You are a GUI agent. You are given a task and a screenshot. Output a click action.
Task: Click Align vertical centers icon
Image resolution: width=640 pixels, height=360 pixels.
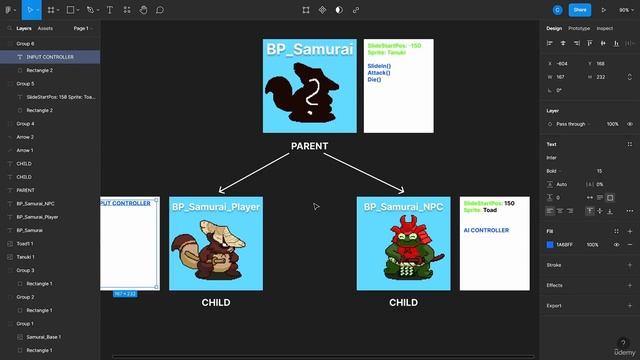tap(603, 43)
